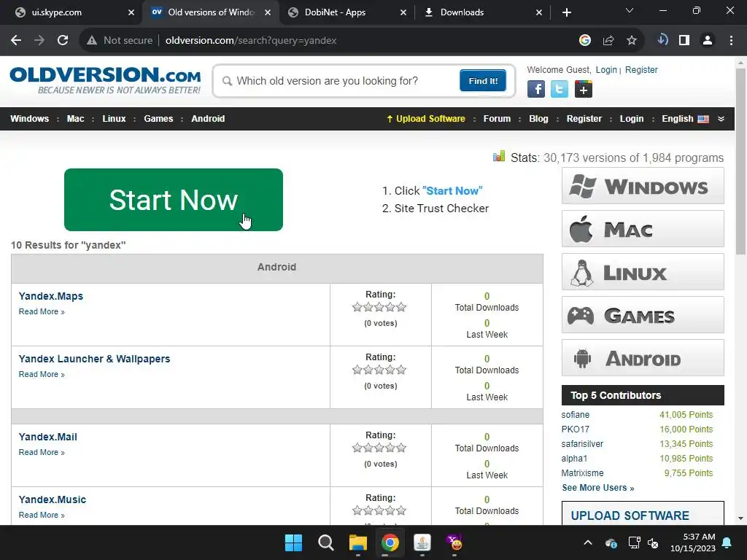The height and width of the screenshot is (560, 747).
Task: Click the Chrome taskbar icon
Action: point(390,542)
